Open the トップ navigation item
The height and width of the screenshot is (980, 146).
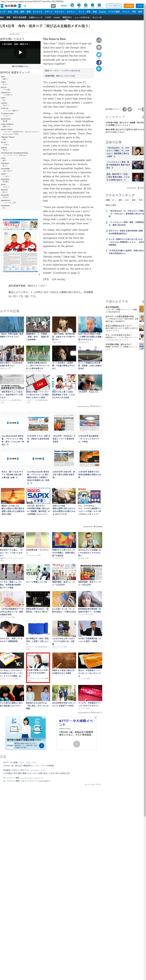3,12
